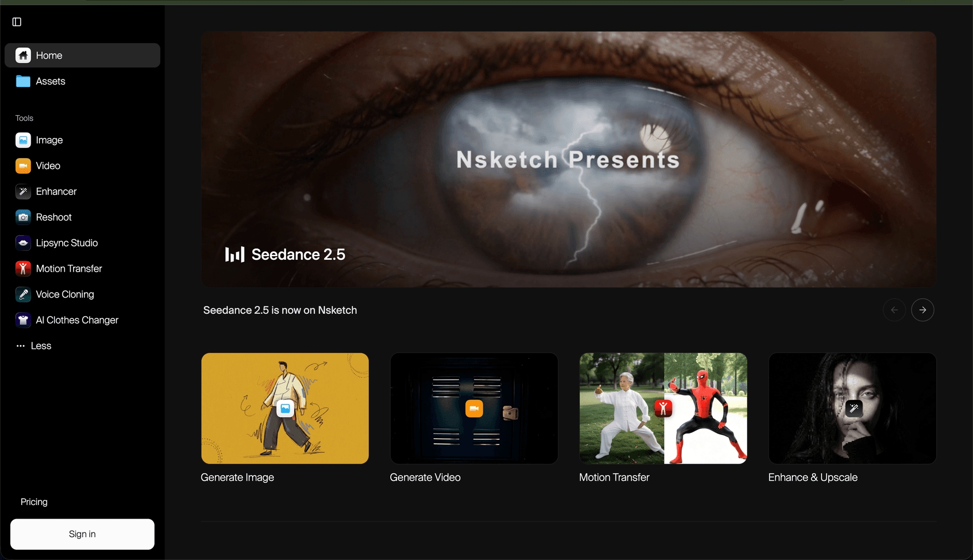Launch Lipsync Studio from its lips icon
The width and height of the screenshot is (973, 560).
point(23,243)
